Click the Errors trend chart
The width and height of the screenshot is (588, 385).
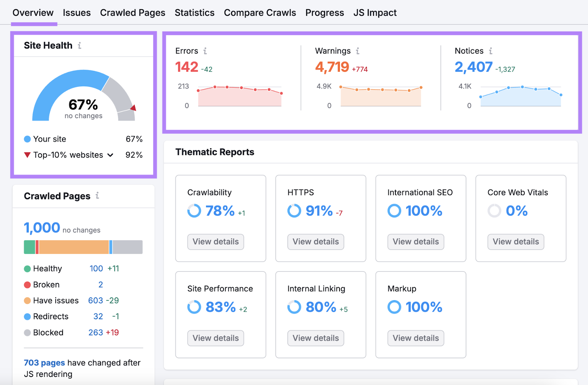(x=240, y=96)
